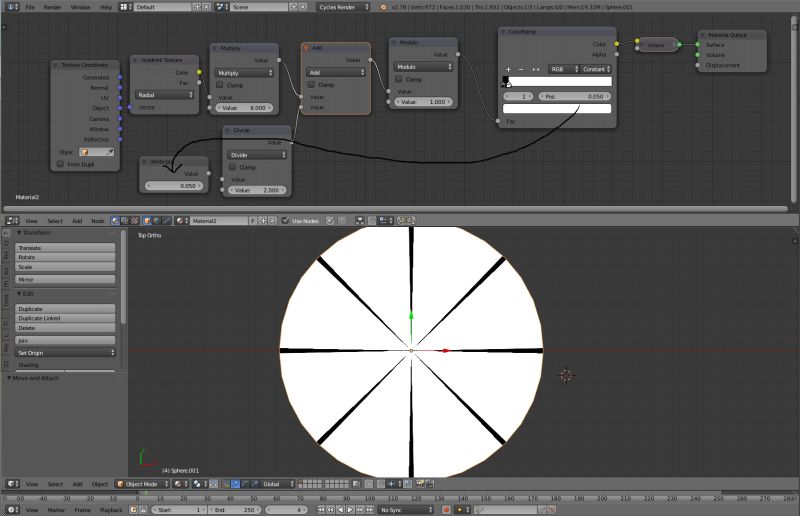
Task: Open ColorRamp Constant interpolation dropdown
Action: coord(596,69)
